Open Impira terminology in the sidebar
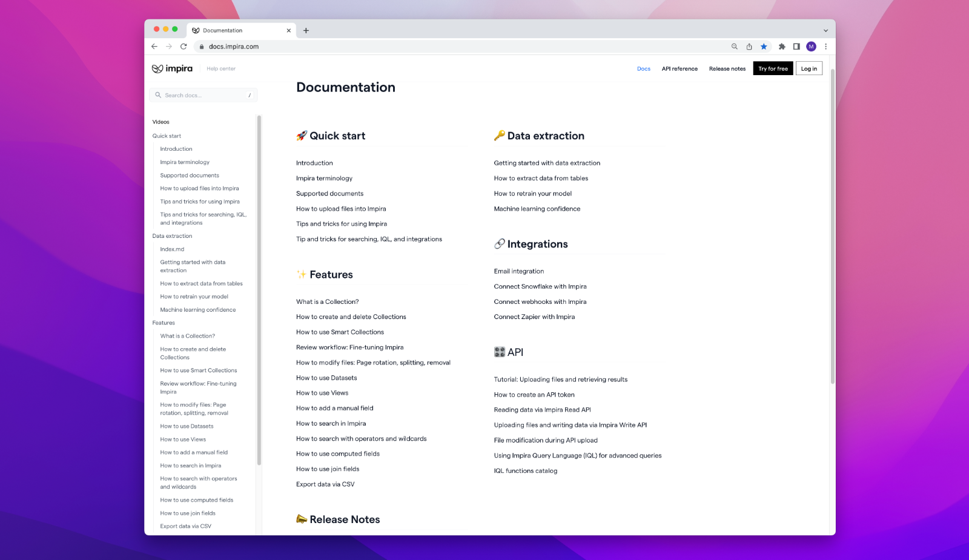 pyautogui.click(x=185, y=162)
